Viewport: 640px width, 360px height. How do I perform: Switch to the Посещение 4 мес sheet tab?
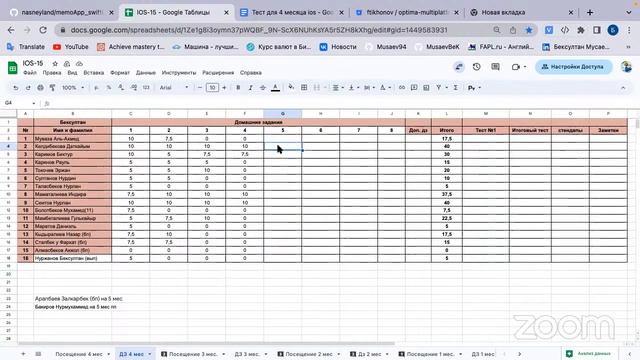click(79, 354)
